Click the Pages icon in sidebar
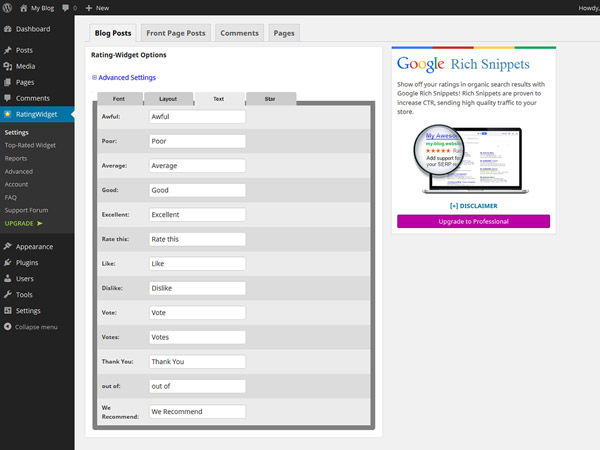 [x=8, y=82]
